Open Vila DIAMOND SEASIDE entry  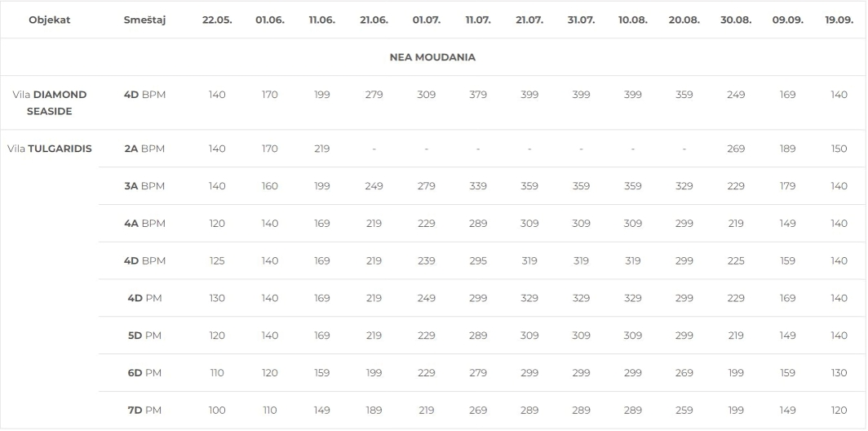[49, 103]
